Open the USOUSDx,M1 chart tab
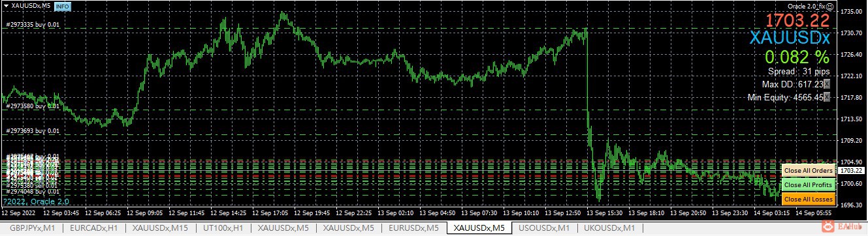 point(543,228)
